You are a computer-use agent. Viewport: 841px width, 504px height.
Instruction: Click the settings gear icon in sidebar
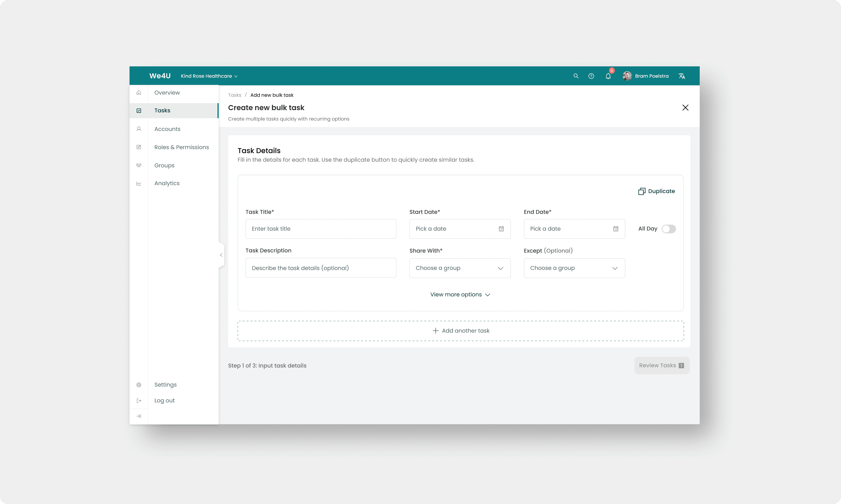[139, 385]
